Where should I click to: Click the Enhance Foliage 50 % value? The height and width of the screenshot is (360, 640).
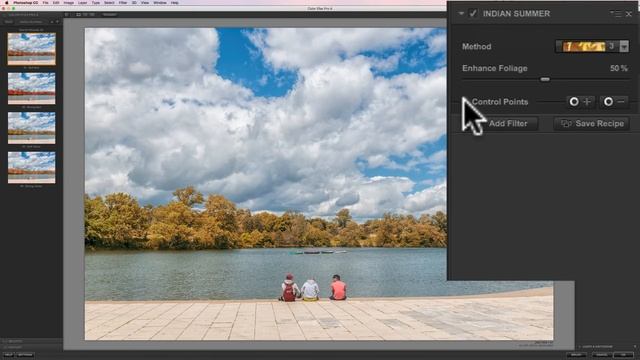619,68
